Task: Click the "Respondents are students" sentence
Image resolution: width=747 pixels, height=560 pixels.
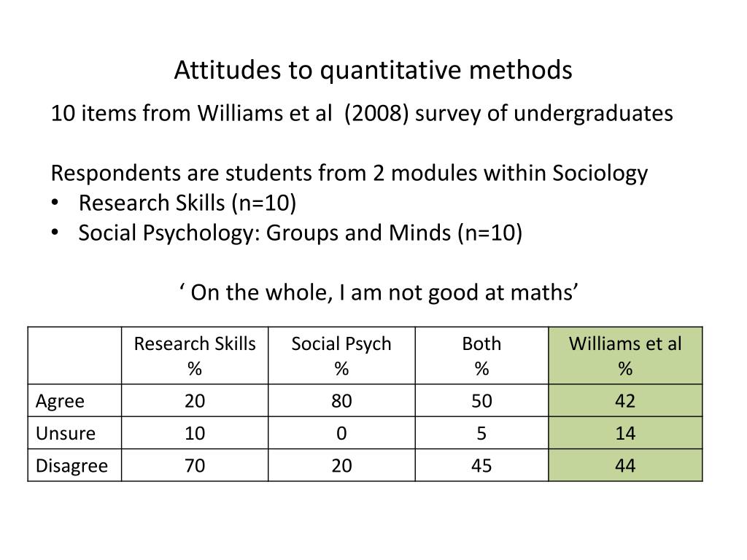Action: 349,174
